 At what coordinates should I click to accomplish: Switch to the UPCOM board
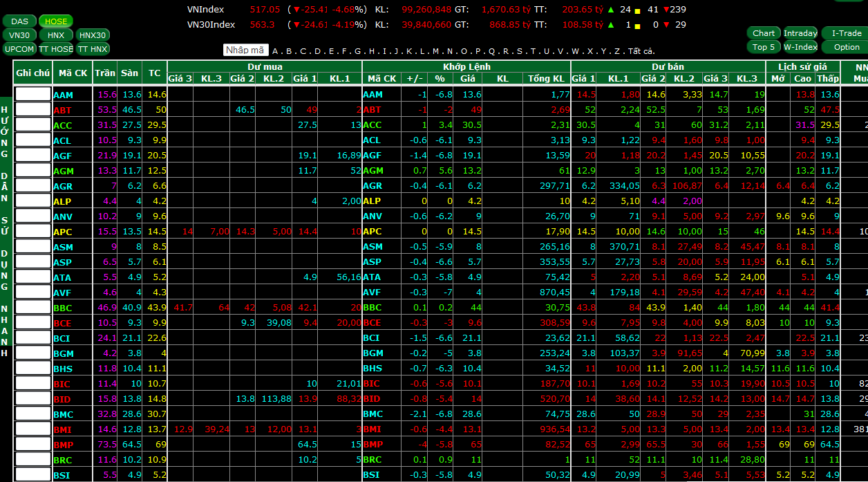(19, 49)
